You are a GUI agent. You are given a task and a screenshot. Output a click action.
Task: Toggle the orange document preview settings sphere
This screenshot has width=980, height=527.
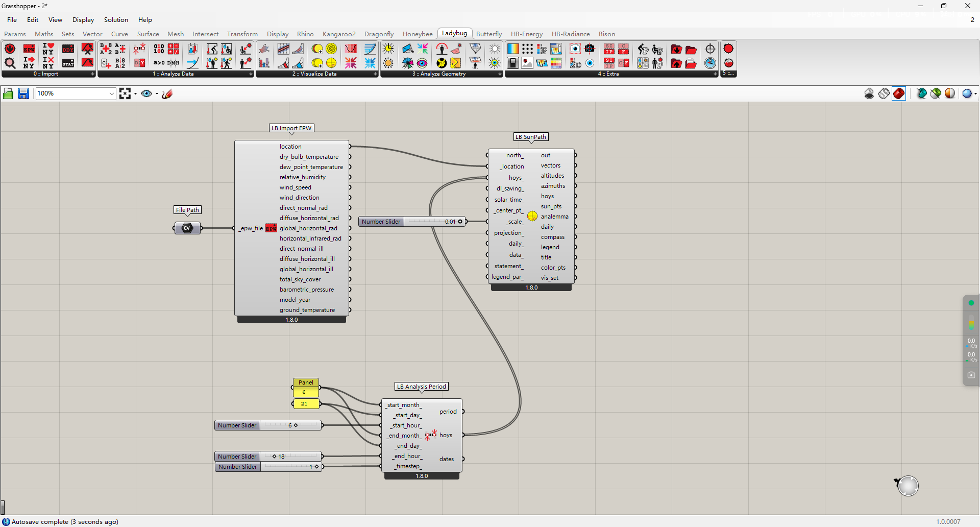click(x=950, y=93)
